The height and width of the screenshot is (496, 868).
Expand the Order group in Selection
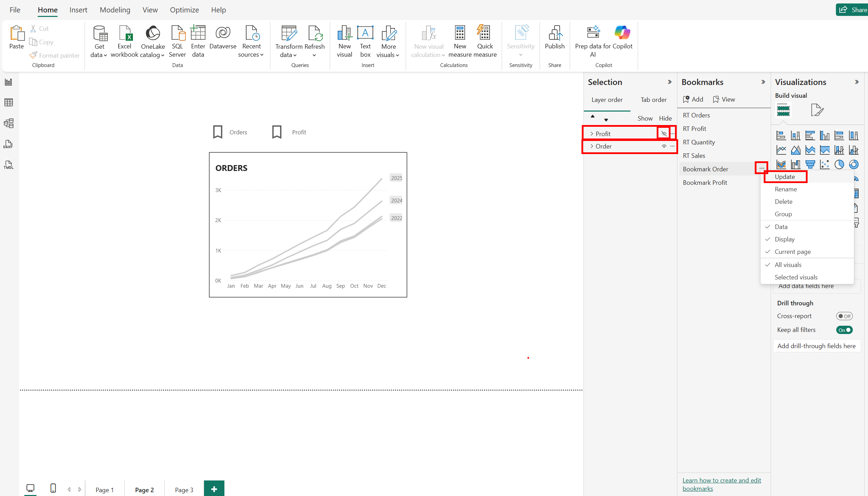click(x=592, y=146)
